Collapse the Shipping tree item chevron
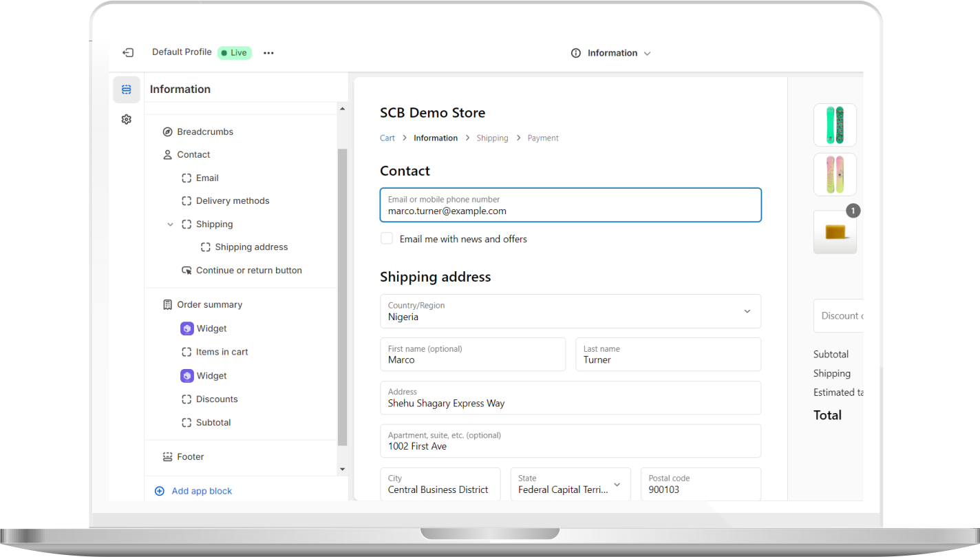Screen dimensions: 980x557 (170, 224)
